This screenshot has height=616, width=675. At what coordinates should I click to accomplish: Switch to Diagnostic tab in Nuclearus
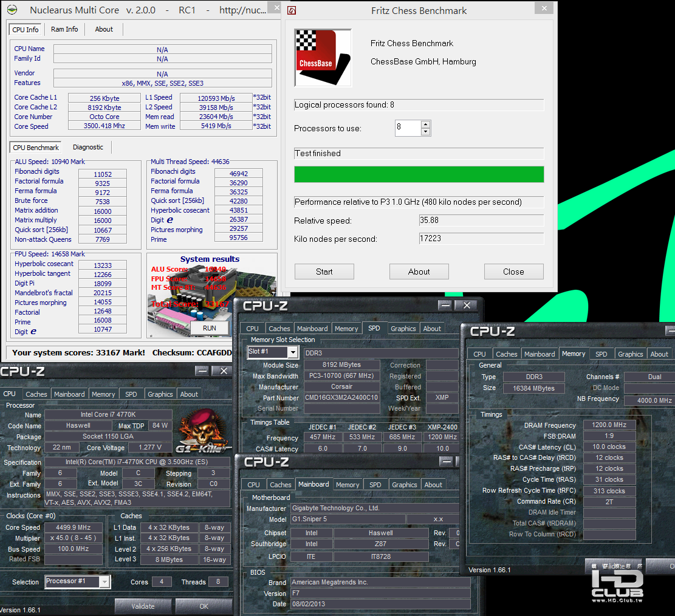[x=88, y=147]
